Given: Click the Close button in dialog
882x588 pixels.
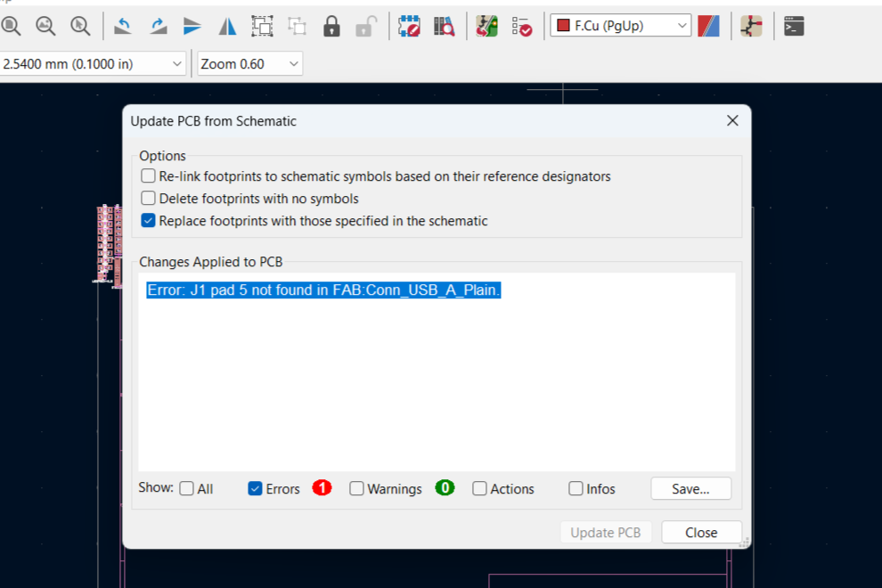Looking at the screenshot, I should pos(701,532).
